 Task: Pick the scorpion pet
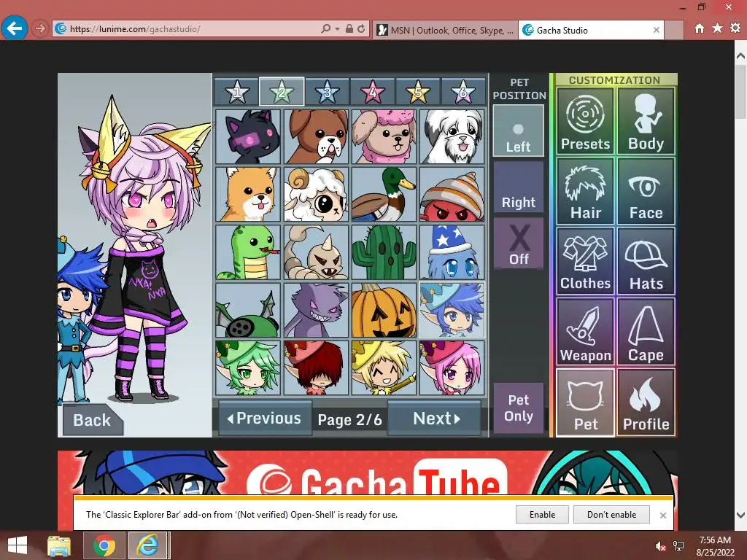316,252
